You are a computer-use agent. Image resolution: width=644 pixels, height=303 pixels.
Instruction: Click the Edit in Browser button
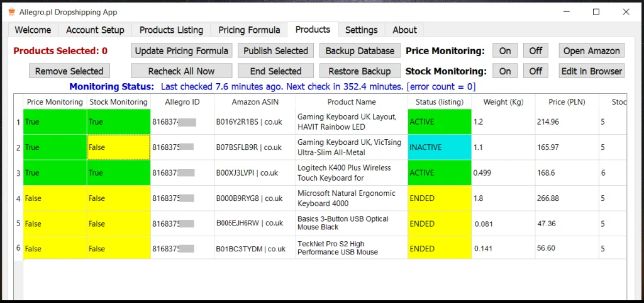[x=591, y=71]
